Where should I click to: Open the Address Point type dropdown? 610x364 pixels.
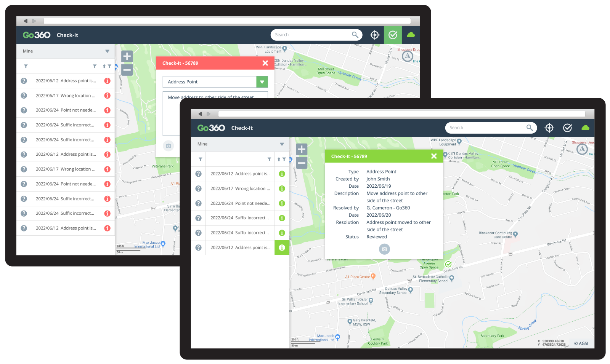point(262,82)
